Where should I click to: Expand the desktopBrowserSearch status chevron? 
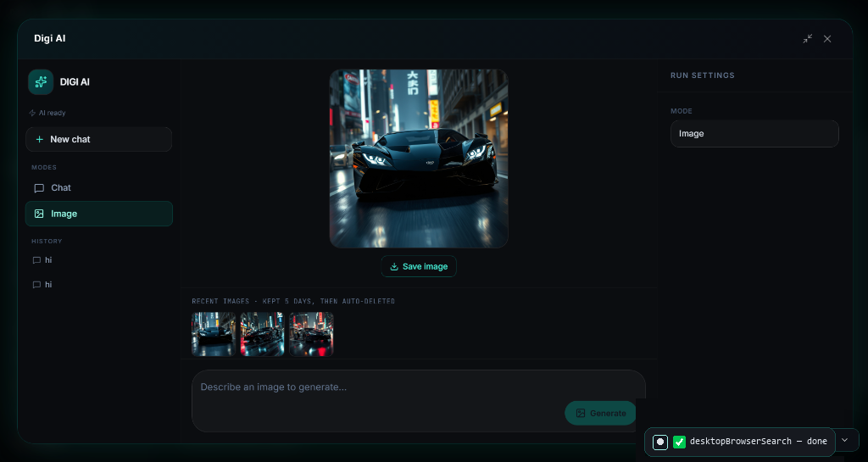click(x=845, y=441)
